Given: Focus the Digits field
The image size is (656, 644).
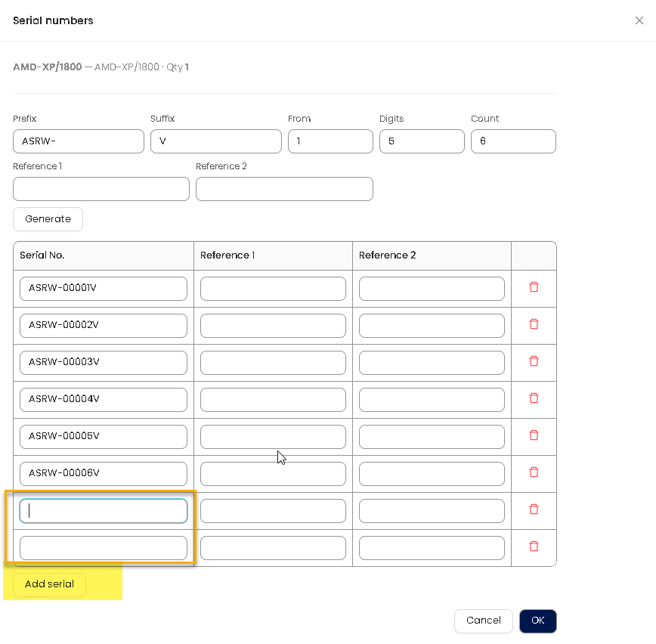Looking at the screenshot, I should tap(422, 141).
